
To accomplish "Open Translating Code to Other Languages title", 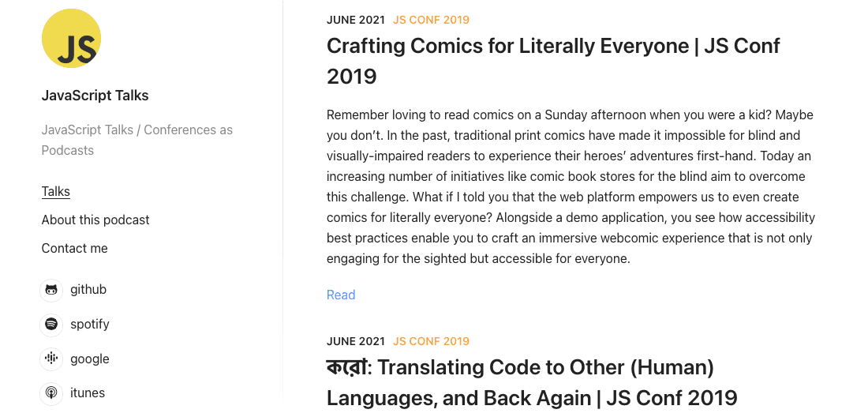I will 532,383.
